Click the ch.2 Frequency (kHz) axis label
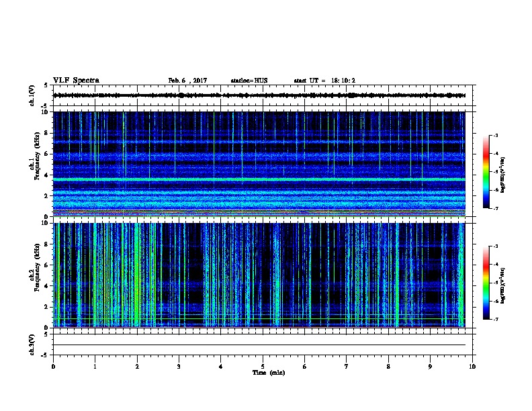The height and width of the screenshot is (411, 532). click(35, 267)
